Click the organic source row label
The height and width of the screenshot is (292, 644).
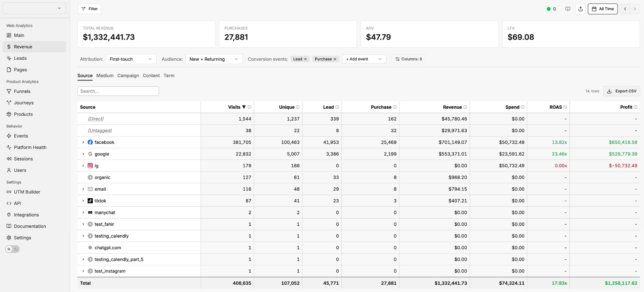click(102, 178)
